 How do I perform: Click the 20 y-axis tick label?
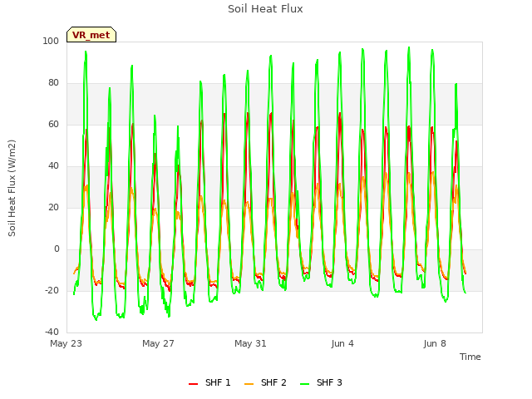click(53, 207)
